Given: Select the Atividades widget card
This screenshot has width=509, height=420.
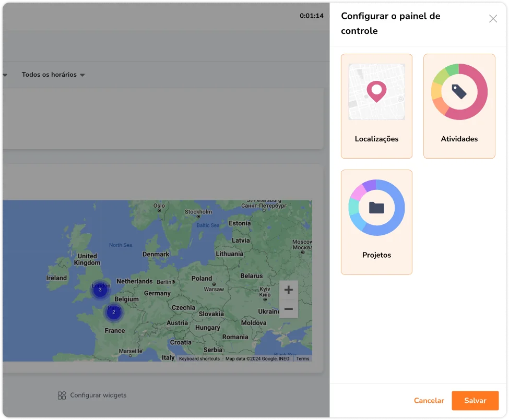Looking at the screenshot, I should coord(459,106).
